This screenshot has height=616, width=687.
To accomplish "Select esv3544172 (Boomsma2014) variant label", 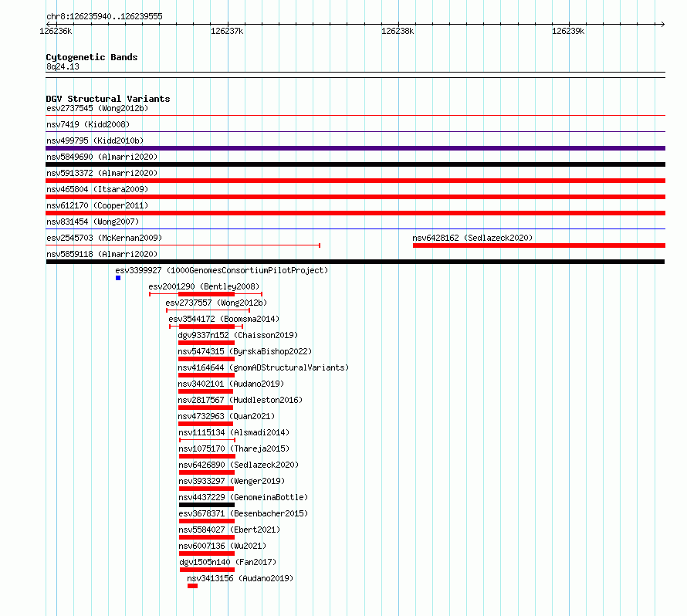I will tap(224, 319).
